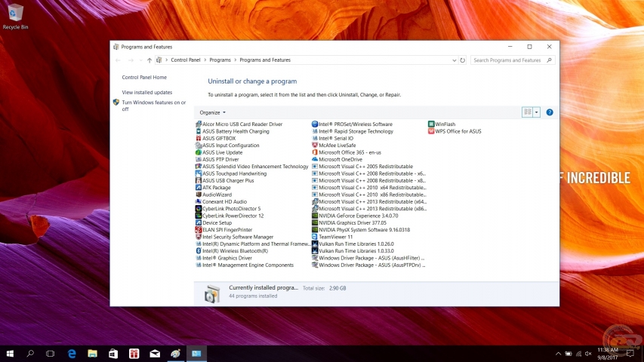Image resolution: width=644 pixels, height=362 pixels.
Task: Open the Recycle Bin desktop icon
Action: 15,17
